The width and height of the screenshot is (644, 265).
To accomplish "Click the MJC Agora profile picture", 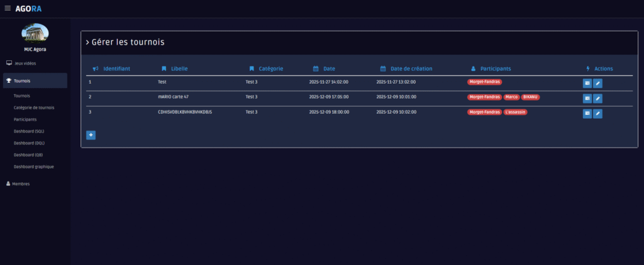I will point(35,33).
